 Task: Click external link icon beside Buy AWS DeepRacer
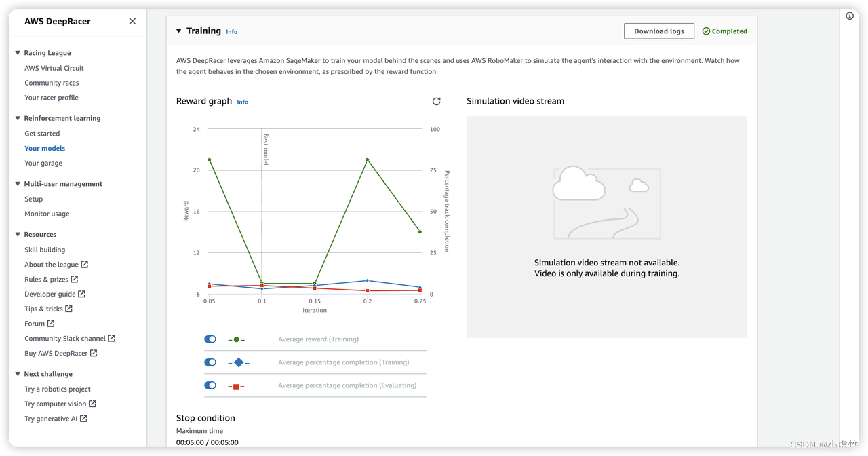coord(94,354)
